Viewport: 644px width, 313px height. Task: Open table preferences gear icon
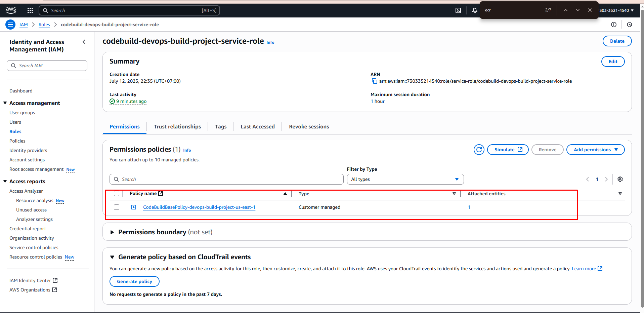click(620, 179)
